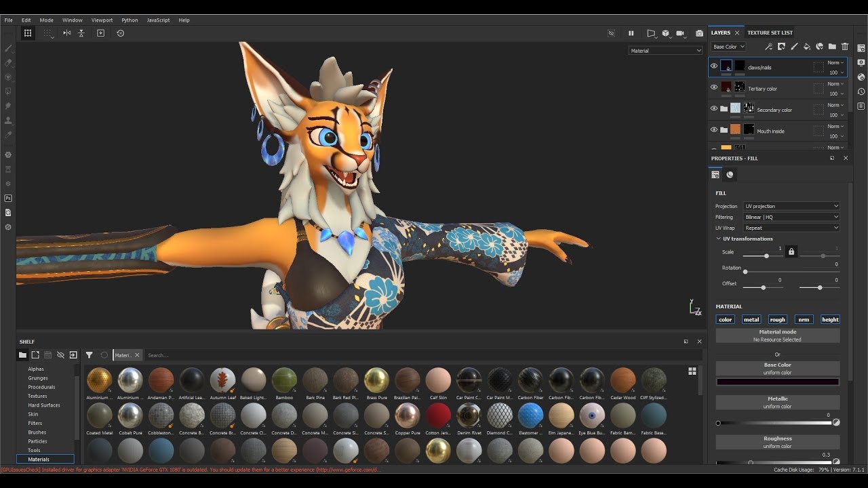Toggle symmetry mirror icon in toolbar
Viewport: 868px width, 488px height.
click(66, 33)
